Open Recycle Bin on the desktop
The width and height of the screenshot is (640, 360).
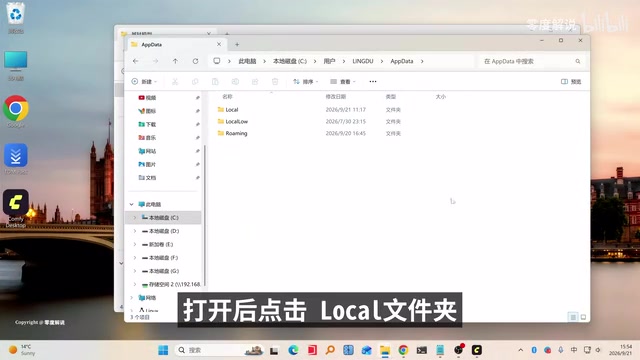coord(16,18)
